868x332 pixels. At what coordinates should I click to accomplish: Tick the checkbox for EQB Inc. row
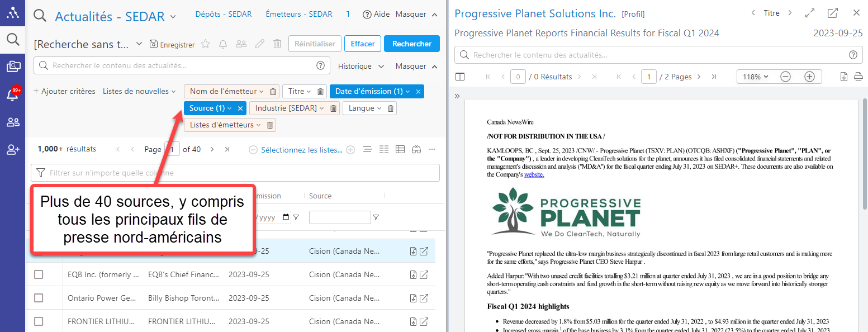39,274
